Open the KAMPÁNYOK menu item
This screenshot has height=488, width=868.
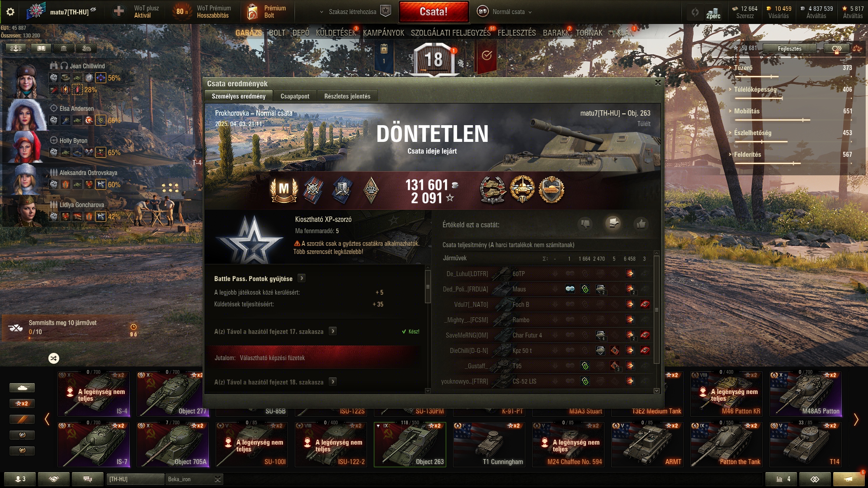coord(383,33)
